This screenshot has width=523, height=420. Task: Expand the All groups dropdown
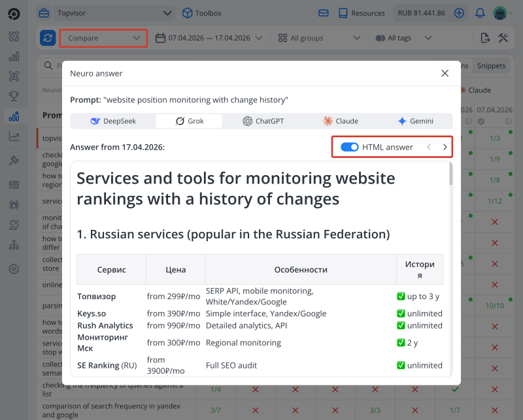point(319,38)
